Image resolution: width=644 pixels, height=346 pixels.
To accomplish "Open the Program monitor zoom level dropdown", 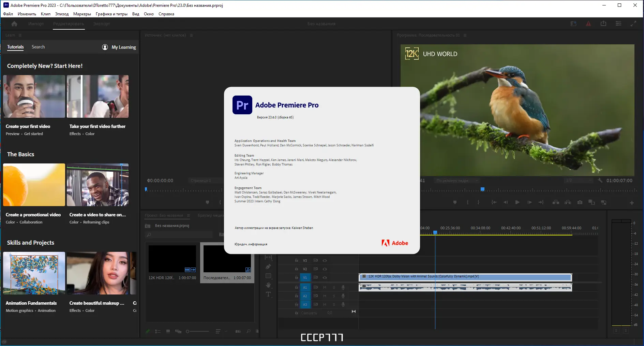I will tap(457, 181).
